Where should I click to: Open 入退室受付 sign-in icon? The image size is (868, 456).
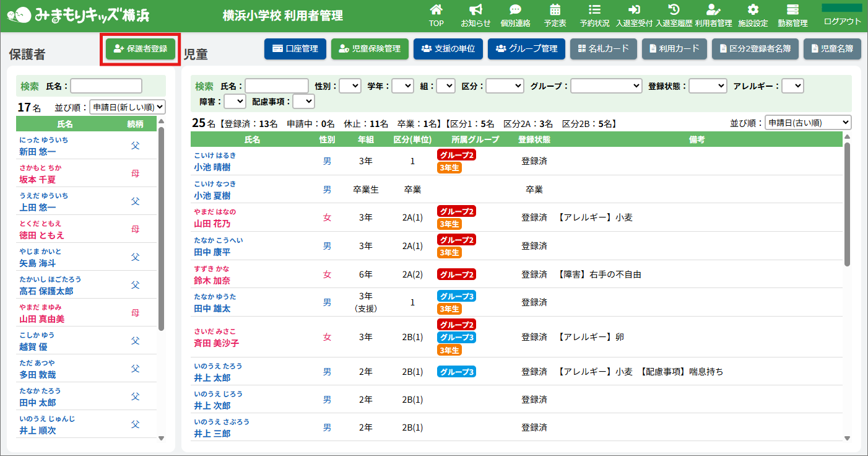[634, 10]
